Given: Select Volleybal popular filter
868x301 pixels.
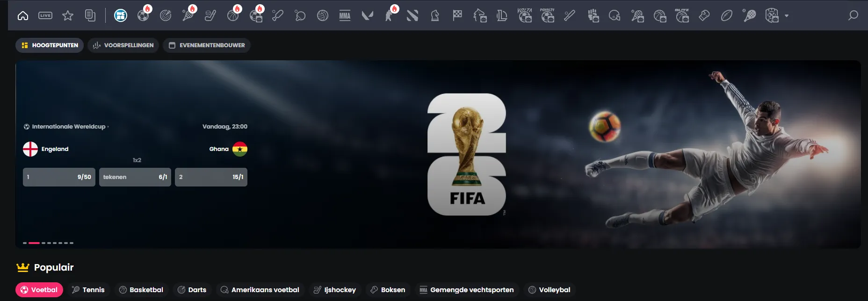Looking at the screenshot, I should 550,290.
